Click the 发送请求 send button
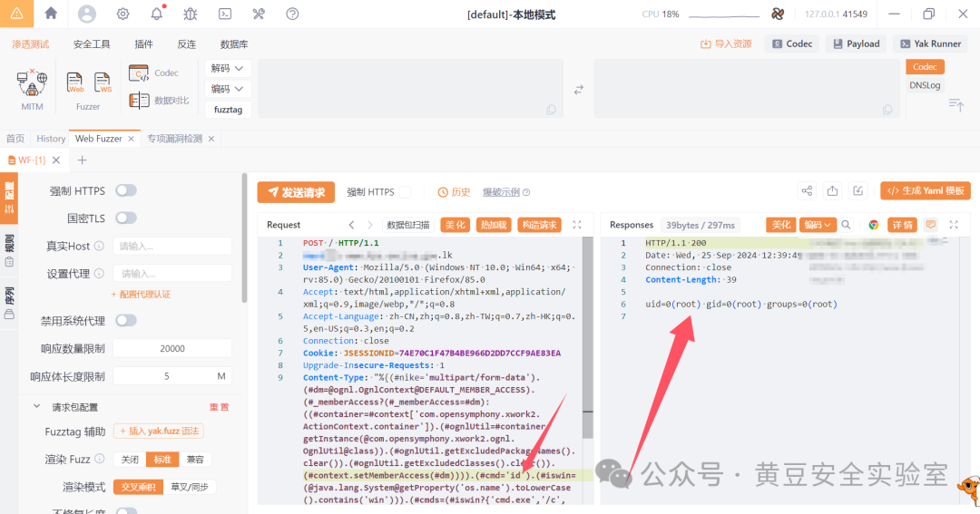Screen dimensions: 980x514 [296, 192]
